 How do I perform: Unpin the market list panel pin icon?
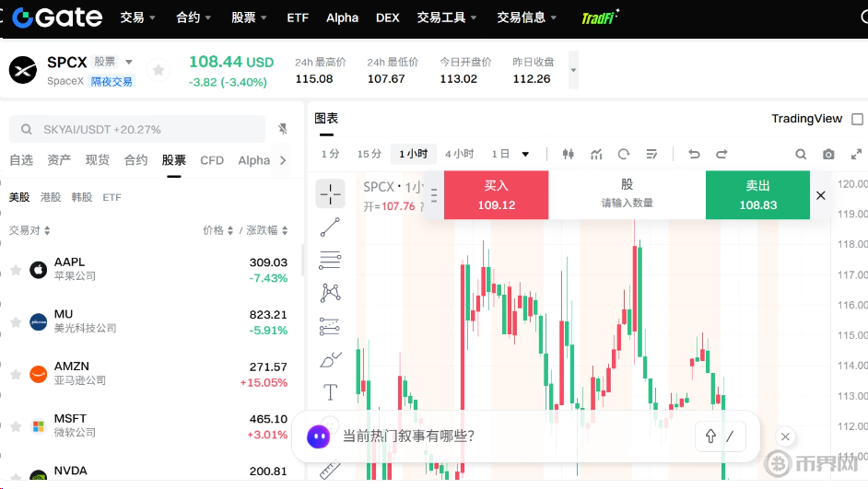pos(283,129)
